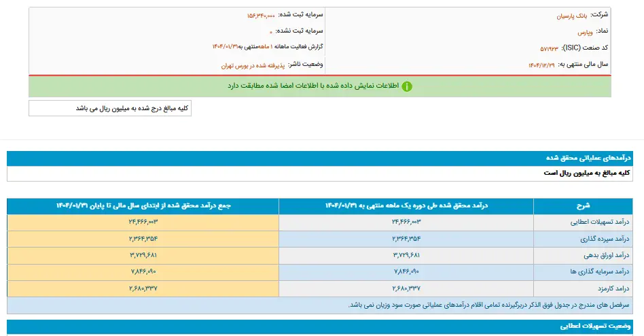Click row label 'درآمد سرمایه گذاری ها'

600,272
